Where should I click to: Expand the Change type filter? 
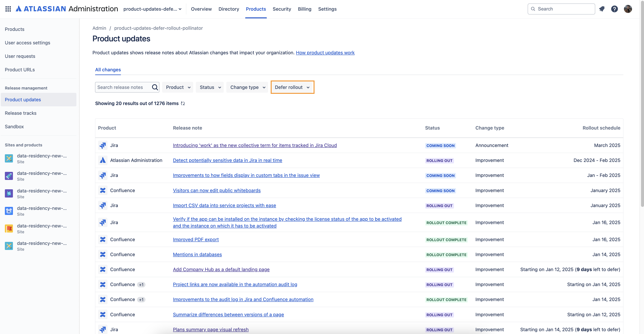(x=247, y=87)
